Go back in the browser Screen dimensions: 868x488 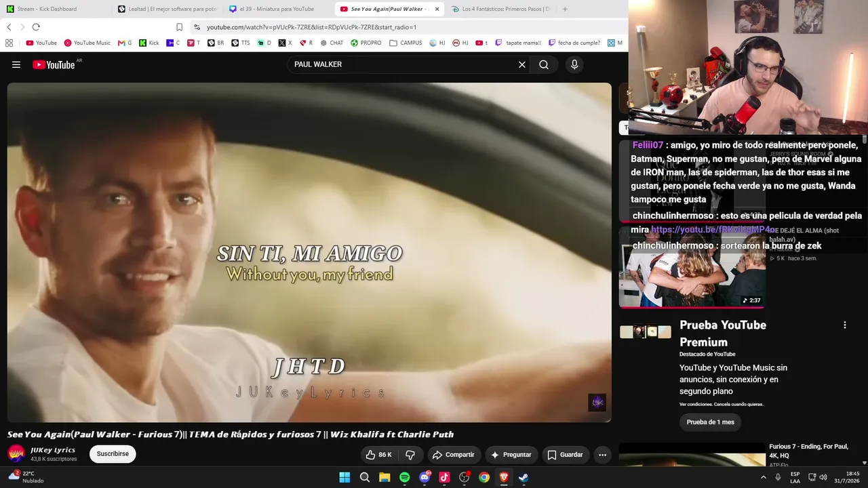point(9,27)
